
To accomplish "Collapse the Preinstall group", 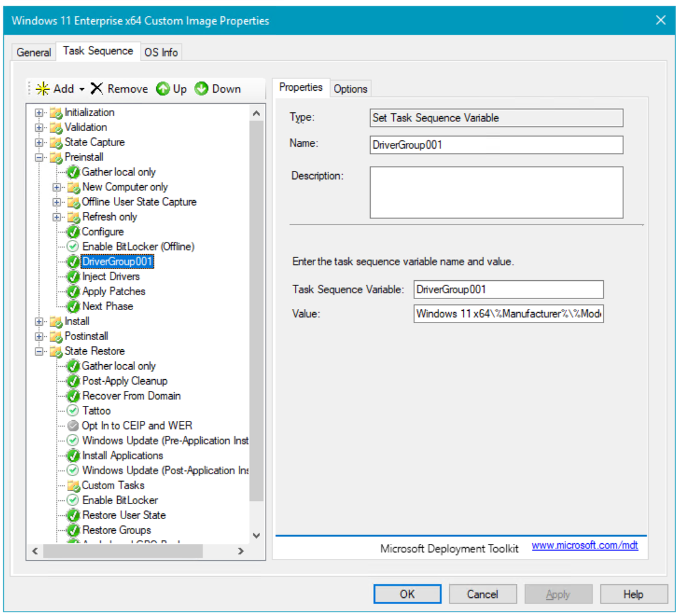I will (39, 157).
